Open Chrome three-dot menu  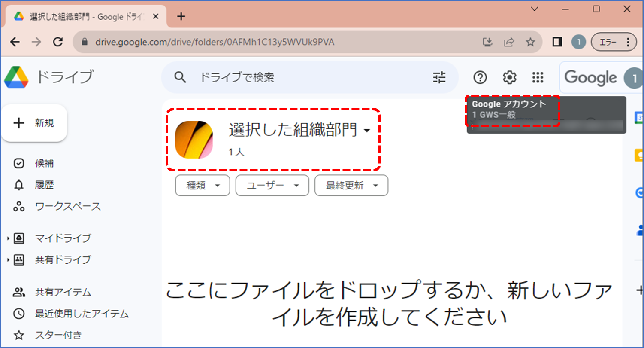628,42
